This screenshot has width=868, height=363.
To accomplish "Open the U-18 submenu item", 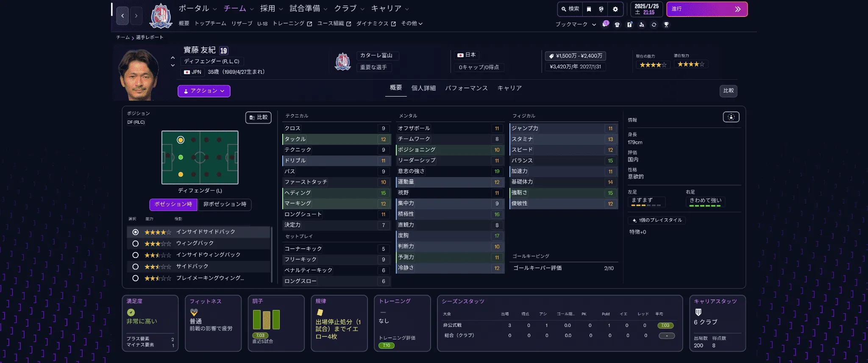I will [x=262, y=24].
